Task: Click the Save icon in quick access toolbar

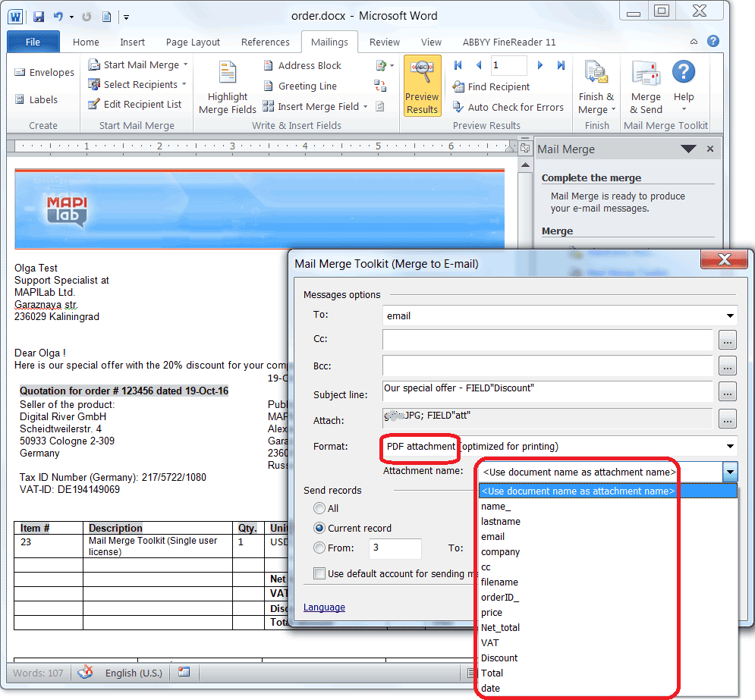Action: (39, 17)
